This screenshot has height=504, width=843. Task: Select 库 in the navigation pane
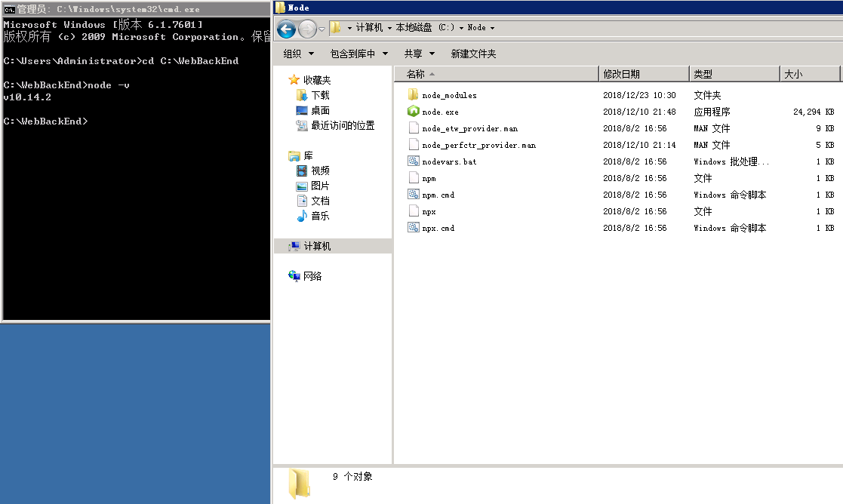click(x=308, y=155)
